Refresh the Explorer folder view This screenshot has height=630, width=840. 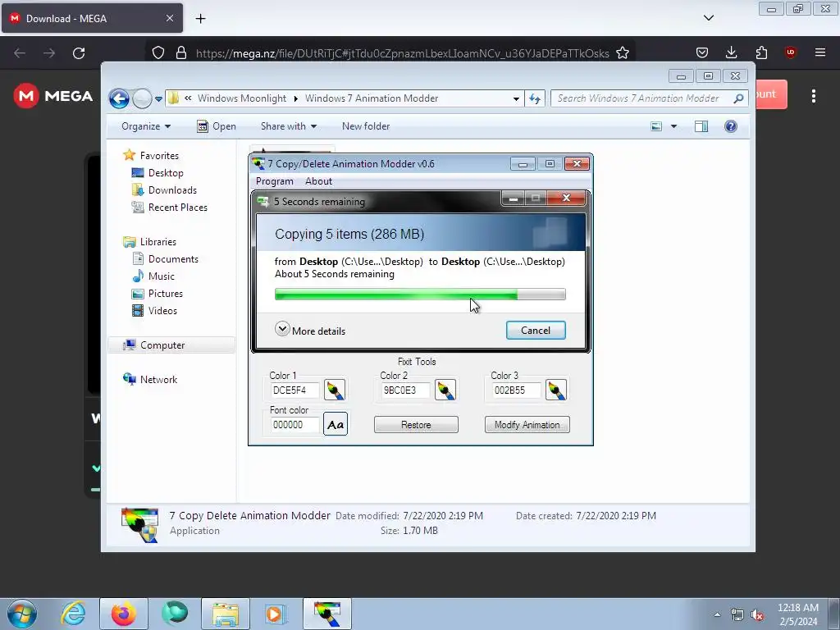(535, 98)
